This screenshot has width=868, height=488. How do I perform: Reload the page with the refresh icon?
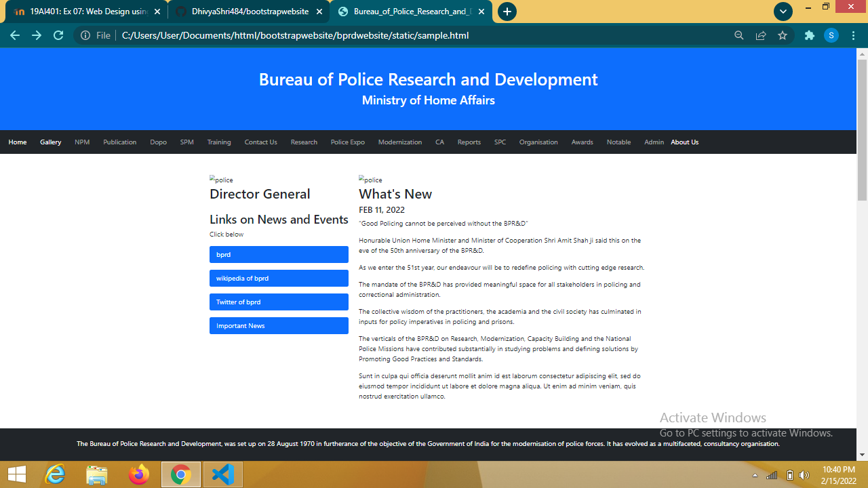pos(58,35)
